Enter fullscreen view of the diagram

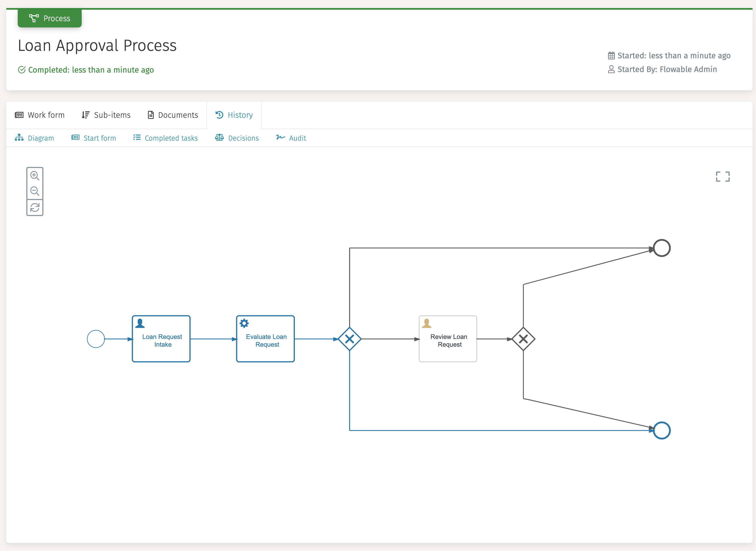[x=722, y=176]
